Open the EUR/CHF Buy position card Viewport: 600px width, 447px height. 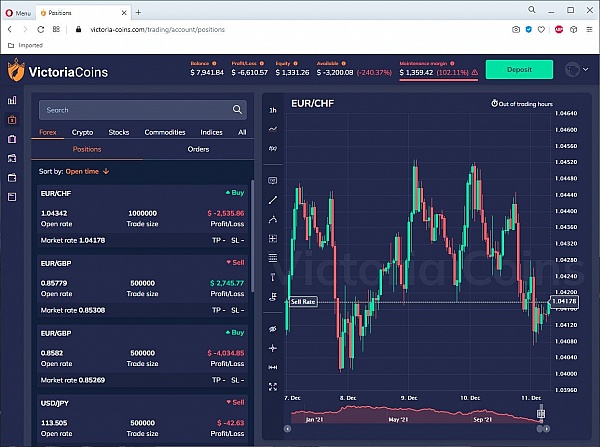coord(142,217)
